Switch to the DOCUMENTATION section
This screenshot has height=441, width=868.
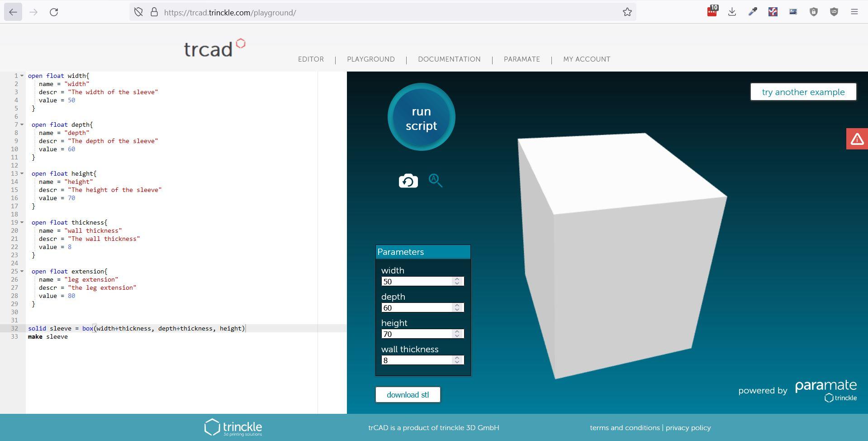click(449, 59)
